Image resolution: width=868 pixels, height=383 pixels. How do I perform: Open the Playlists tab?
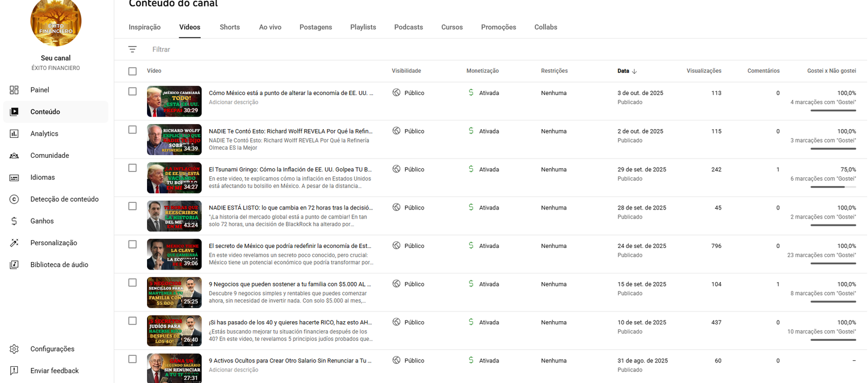[x=363, y=27]
